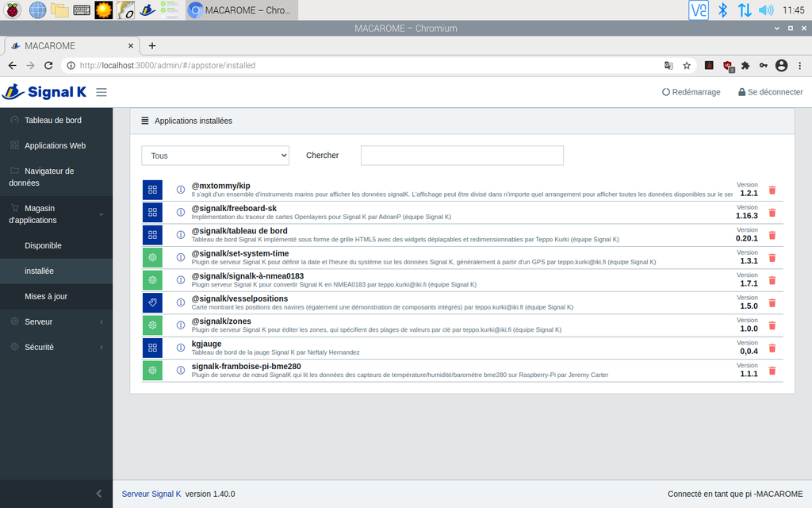Click the vesselpositions embedded component icon
Viewport: 812px width, 508px height.
152,302
